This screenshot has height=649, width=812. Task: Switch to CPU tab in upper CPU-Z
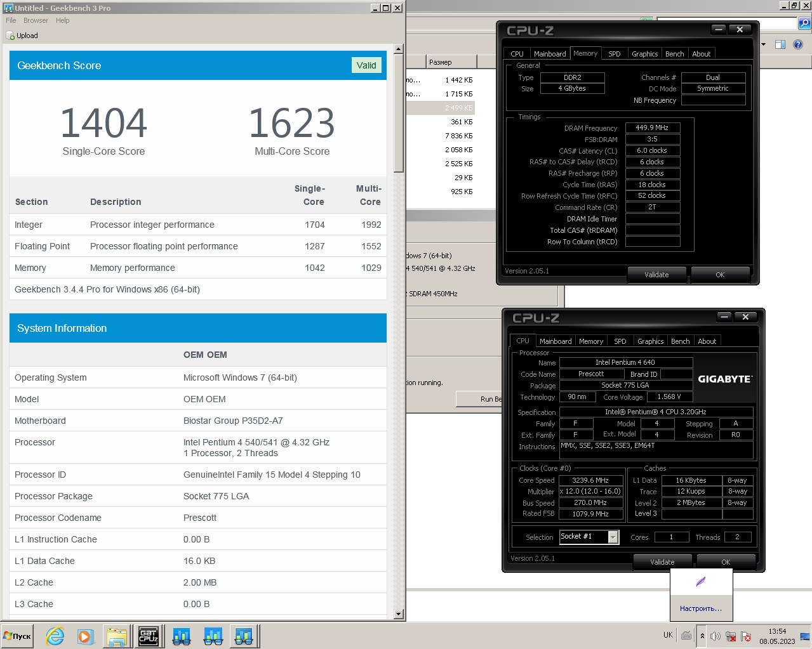[x=517, y=54]
